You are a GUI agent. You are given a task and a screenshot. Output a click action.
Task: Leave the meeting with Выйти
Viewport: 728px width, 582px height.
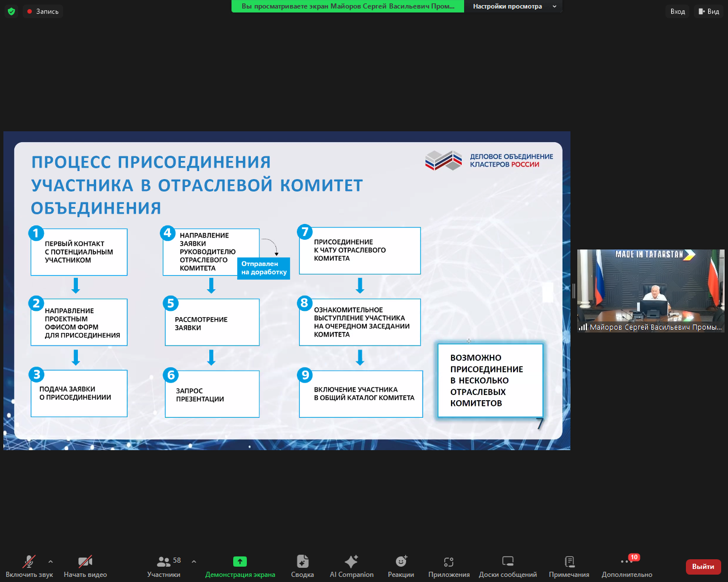703,567
